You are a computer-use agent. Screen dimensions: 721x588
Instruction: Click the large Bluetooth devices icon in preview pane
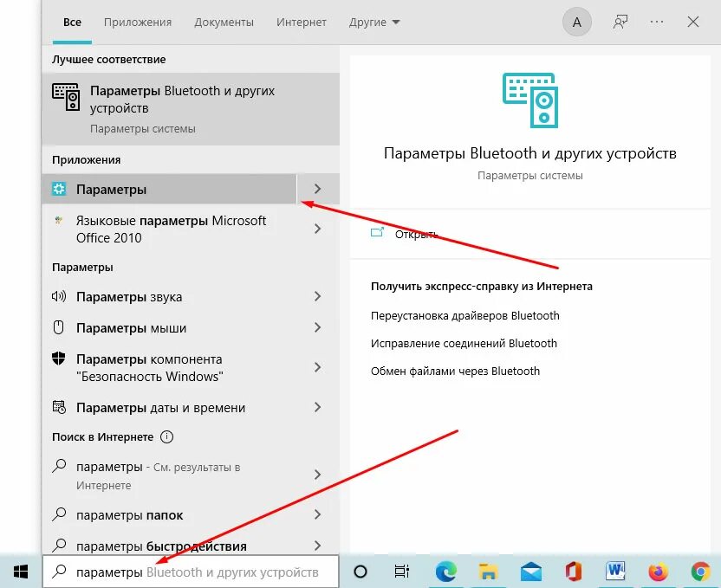pos(529,100)
